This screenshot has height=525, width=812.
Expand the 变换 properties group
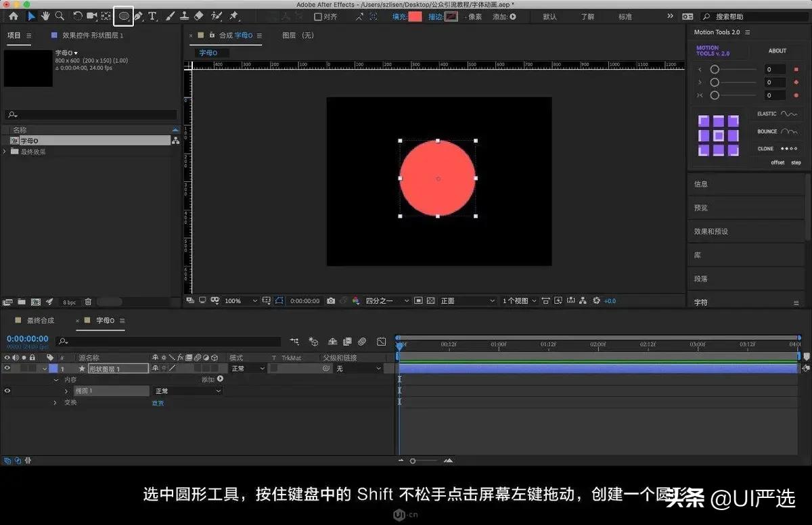pos(54,403)
